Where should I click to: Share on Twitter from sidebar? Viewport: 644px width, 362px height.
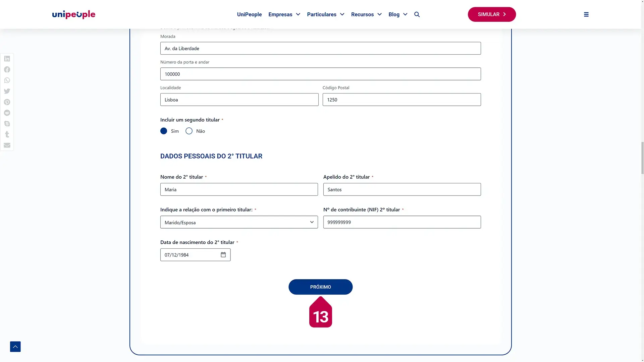(7, 91)
